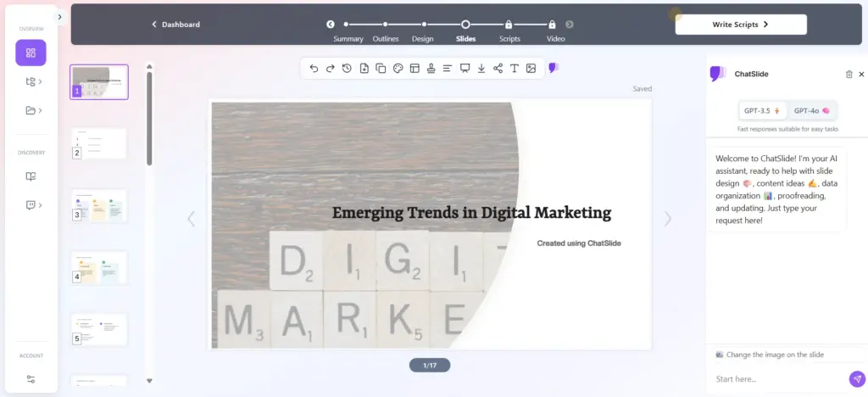Viewport: 868px width, 397px height.
Task: Return to Dashboard link
Action: click(x=176, y=25)
